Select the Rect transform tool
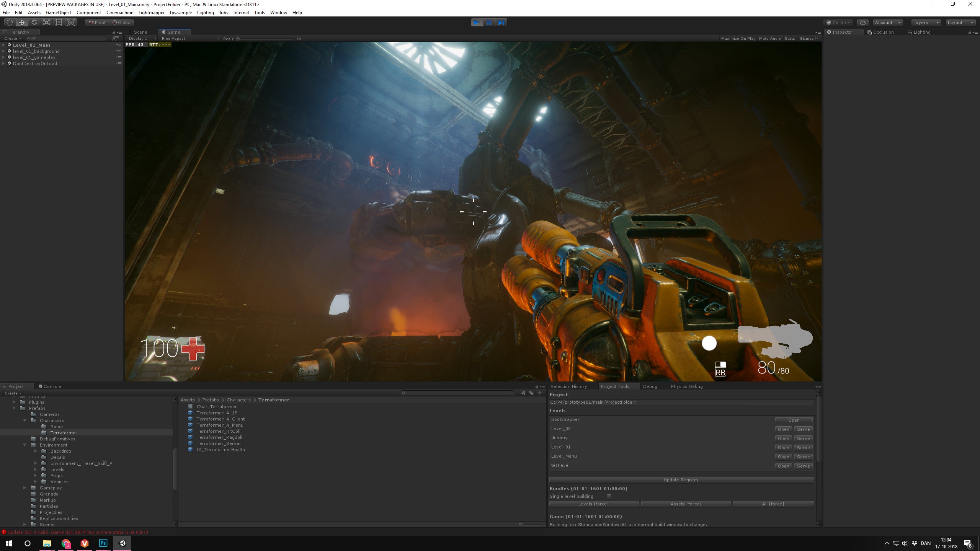The image size is (980, 551). click(59, 23)
